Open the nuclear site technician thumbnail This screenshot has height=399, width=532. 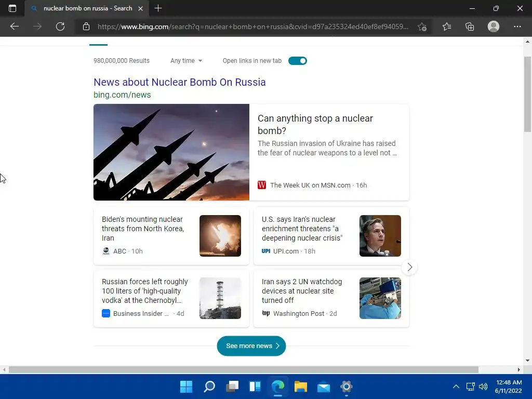[x=380, y=298]
